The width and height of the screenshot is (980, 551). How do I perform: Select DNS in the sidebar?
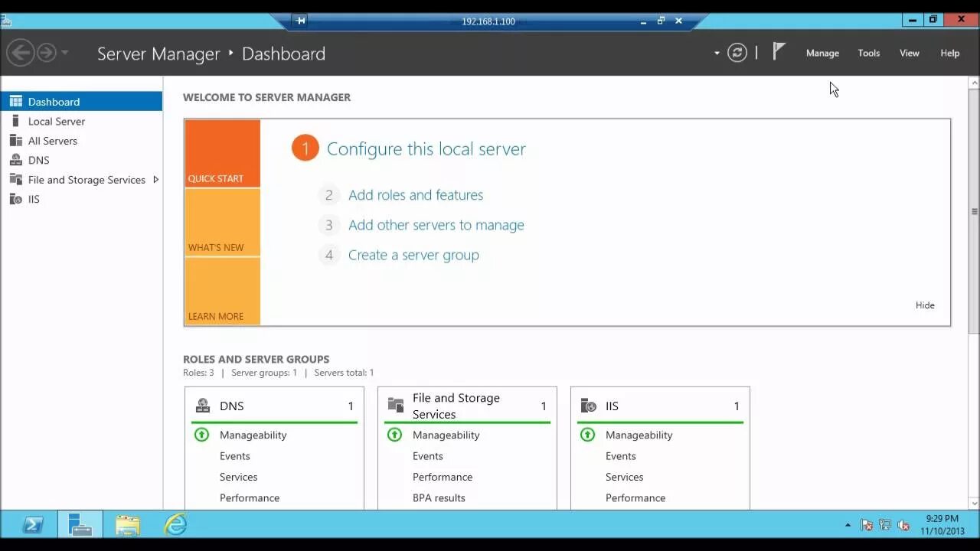pyautogui.click(x=81, y=160)
